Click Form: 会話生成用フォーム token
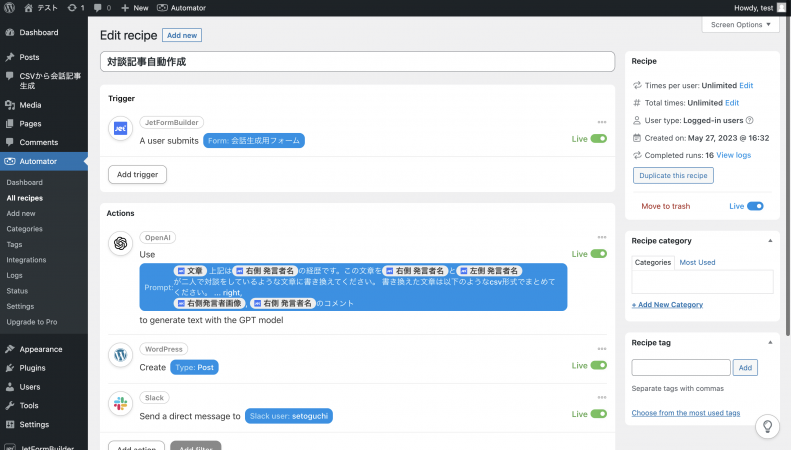Viewport: 791px width, 450px height. (x=254, y=141)
